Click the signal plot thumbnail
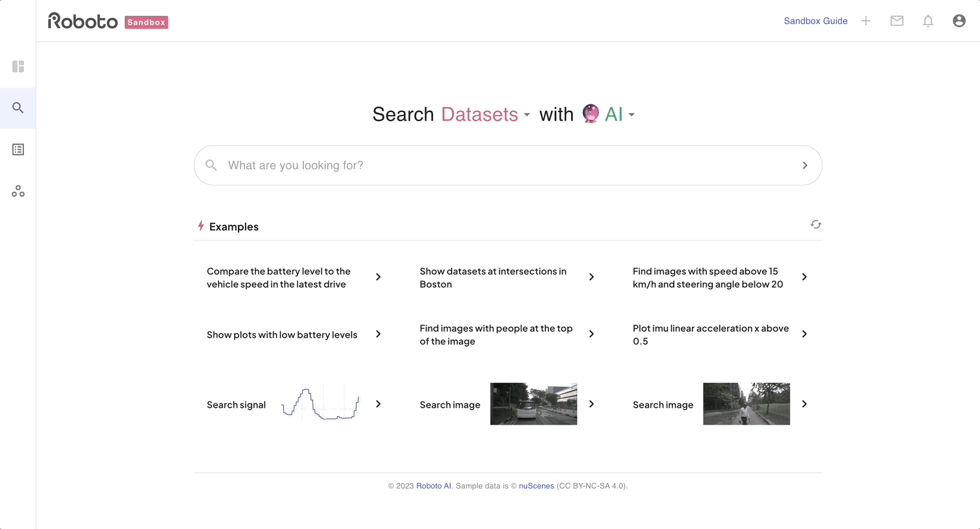 [x=320, y=404]
